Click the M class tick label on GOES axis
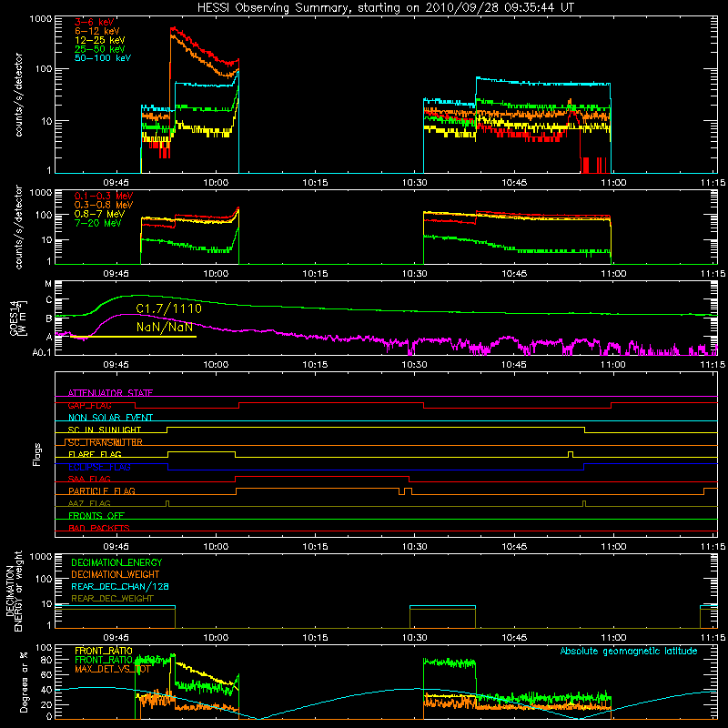This screenshot has width=728, height=728. 48,284
